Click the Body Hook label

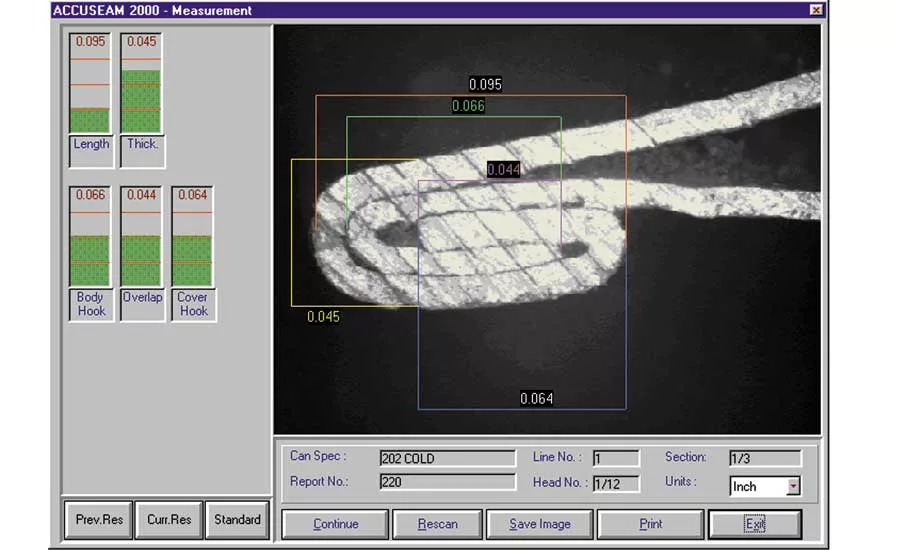[x=91, y=304]
